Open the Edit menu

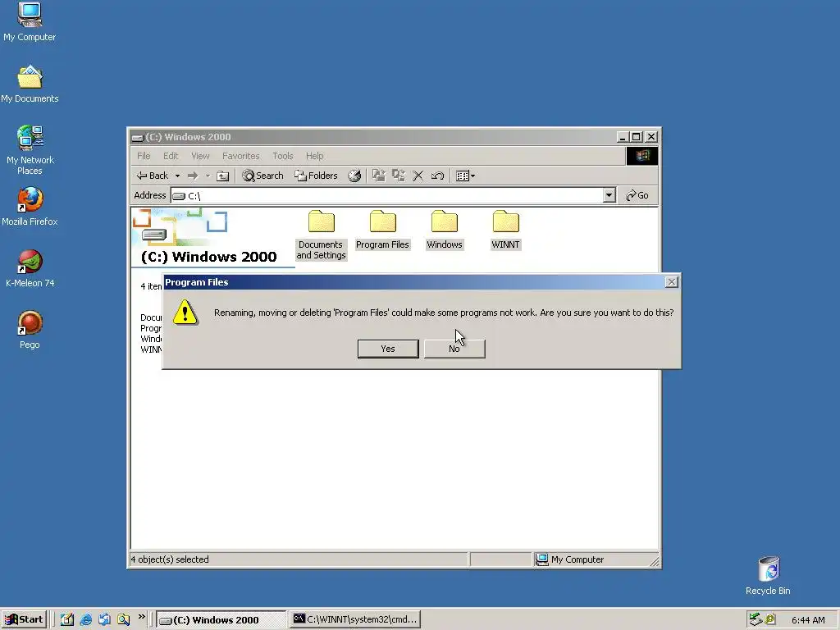pos(171,156)
